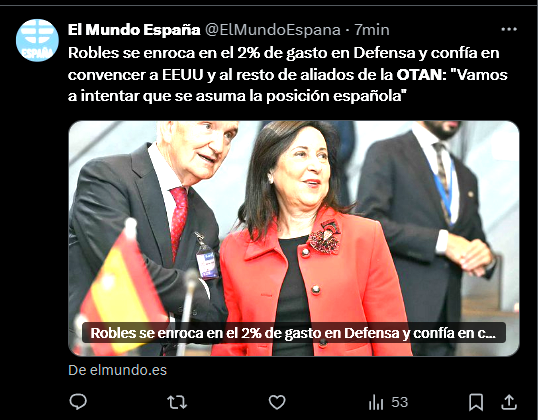The width and height of the screenshot is (538, 420).
Task: Click the bold OTAN word in tweet
Action: pos(420,74)
